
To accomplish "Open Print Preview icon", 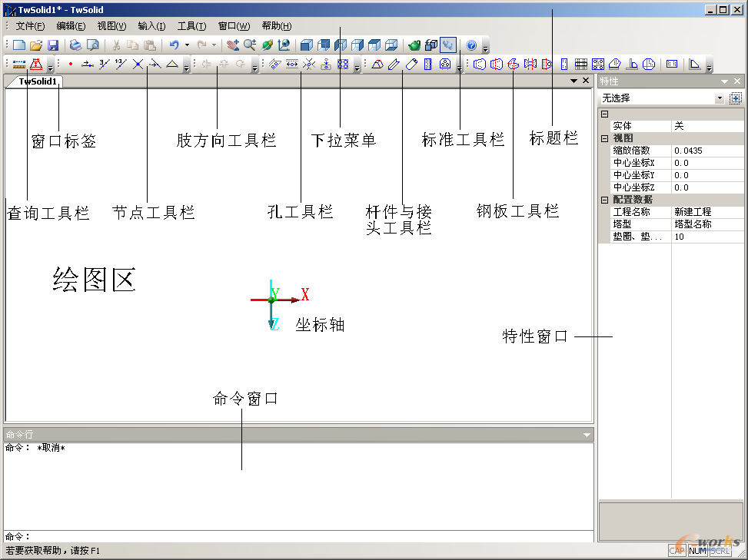I will [x=93, y=45].
